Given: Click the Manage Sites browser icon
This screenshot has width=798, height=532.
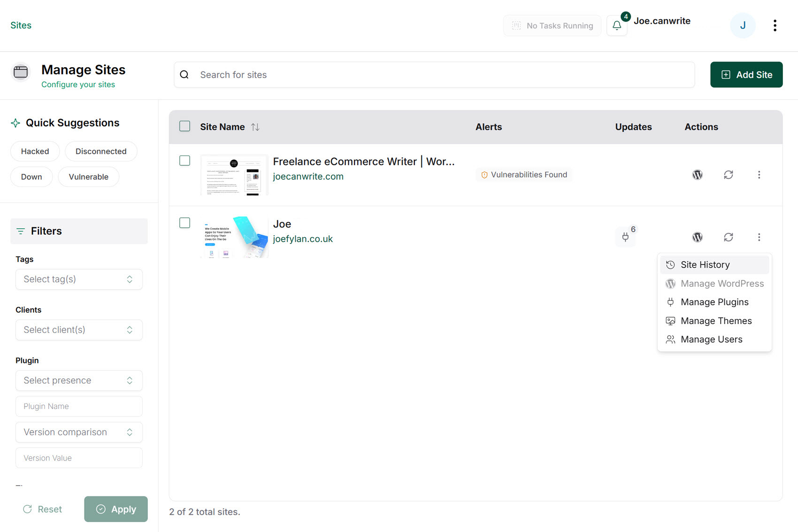Looking at the screenshot, I should pos(21,73).
